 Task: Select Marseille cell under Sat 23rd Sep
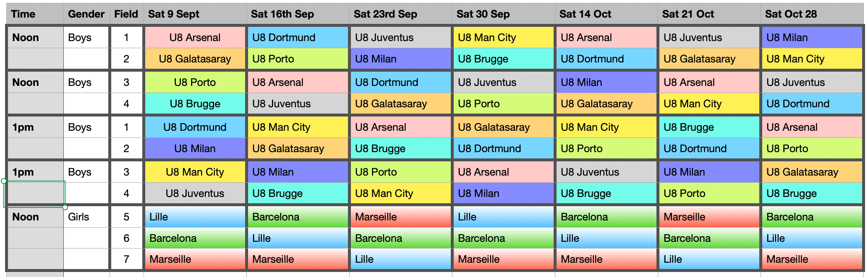coord(400,217)
